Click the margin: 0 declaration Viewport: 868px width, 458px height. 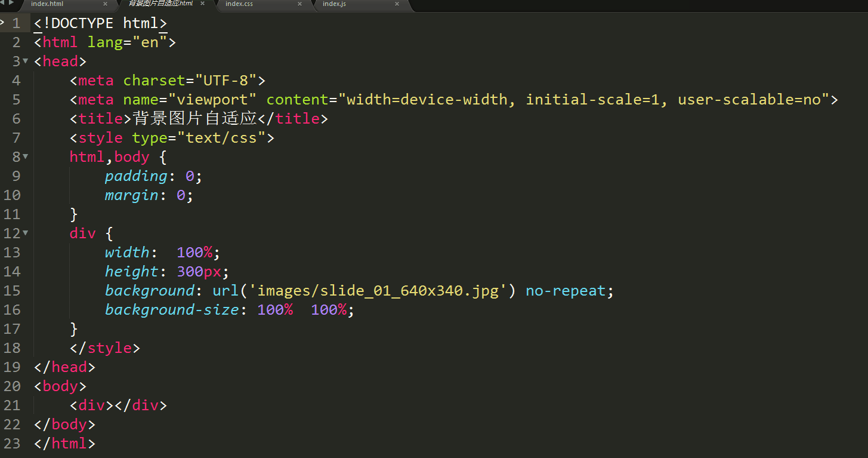coord(149,195)
